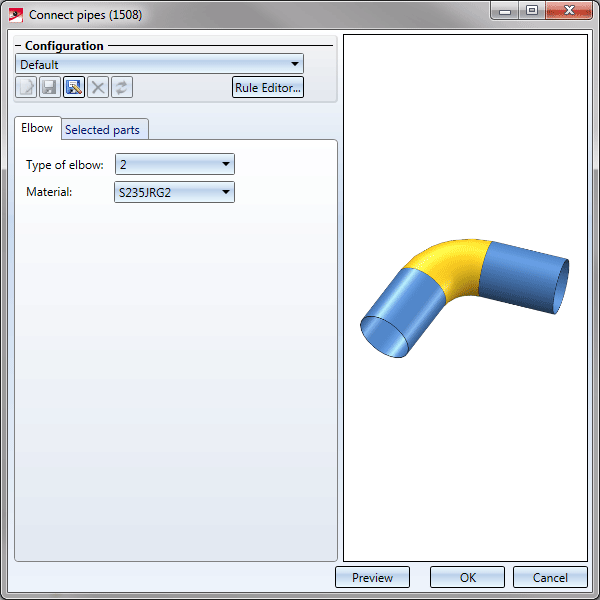Minimize the Connect pipes window

pyautogui.click(x=505, y=11)
